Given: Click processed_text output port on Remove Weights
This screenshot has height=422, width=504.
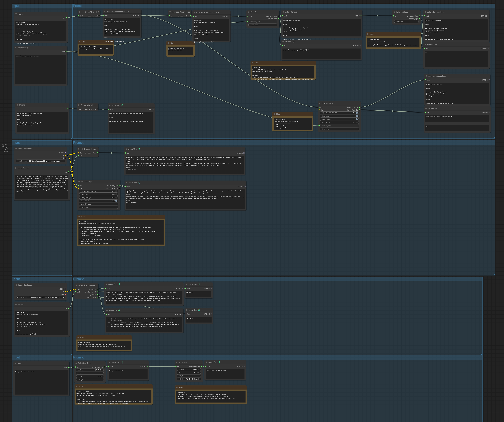Looking at the screenshot, I should pos(97,109).
